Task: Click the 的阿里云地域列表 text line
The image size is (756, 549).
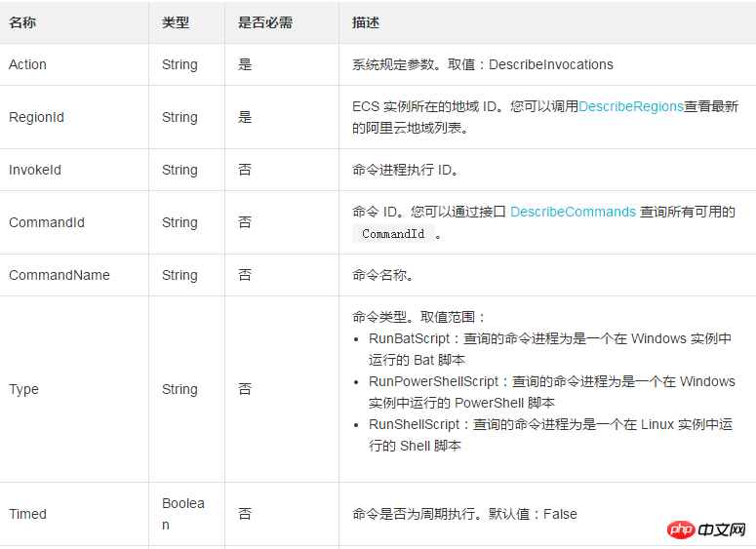Action: coord(411,128)
